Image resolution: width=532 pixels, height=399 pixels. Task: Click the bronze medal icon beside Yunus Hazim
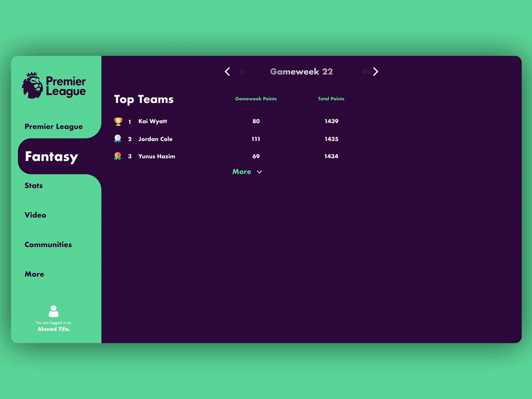[x=117, y=156]
